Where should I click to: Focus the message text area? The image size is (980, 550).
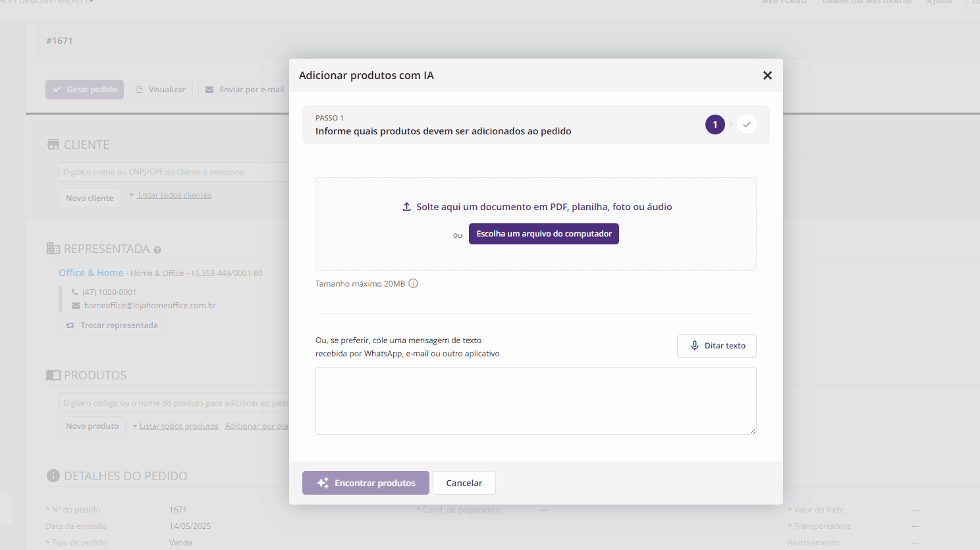tap(536, 400)
